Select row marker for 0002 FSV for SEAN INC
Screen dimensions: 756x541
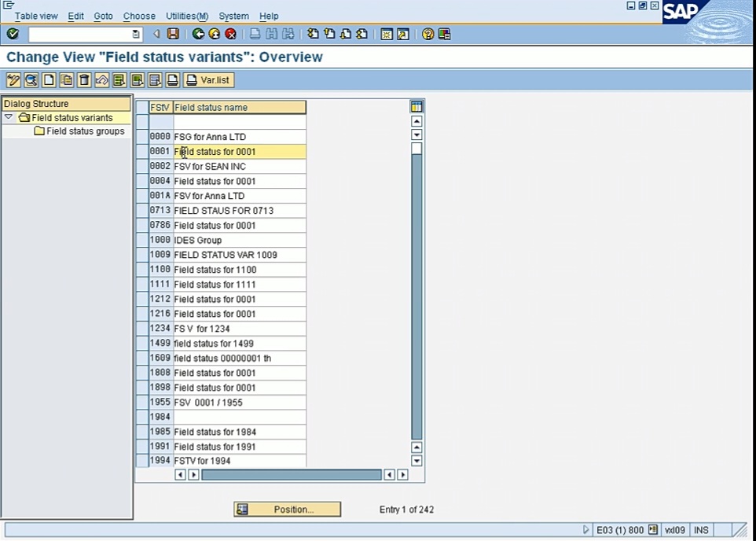142,166
